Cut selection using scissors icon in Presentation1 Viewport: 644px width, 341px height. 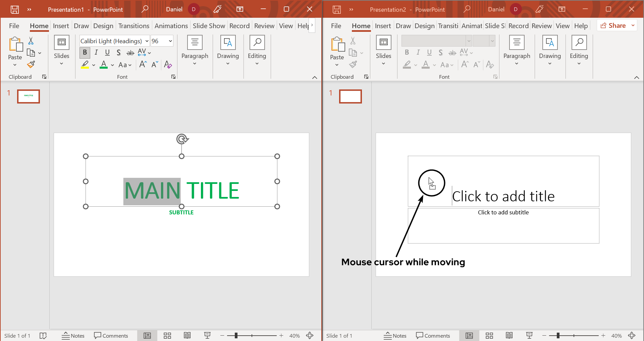coord(31,41)
